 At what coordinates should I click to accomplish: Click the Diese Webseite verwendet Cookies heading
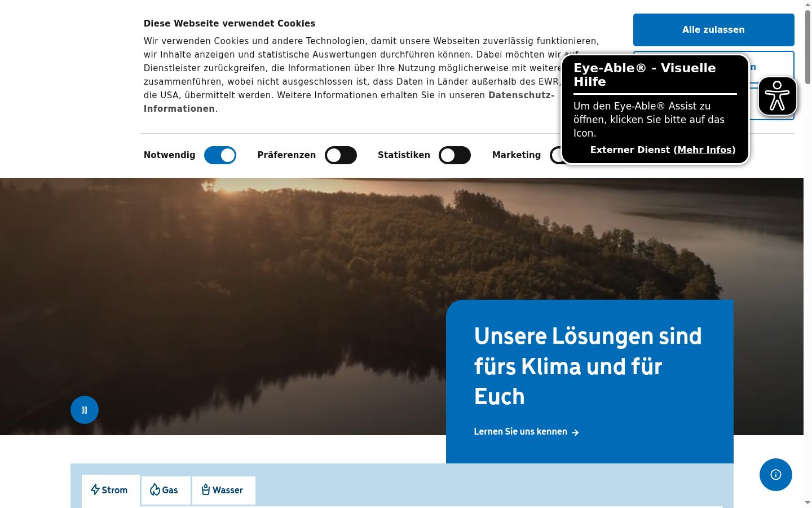pyautogui.click(x=230, y=24)
